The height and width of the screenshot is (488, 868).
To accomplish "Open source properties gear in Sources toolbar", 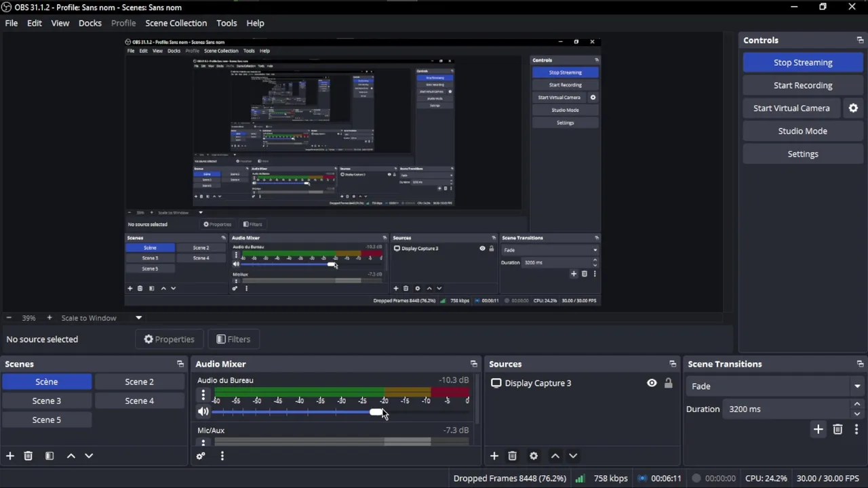I will coord(534,456).
